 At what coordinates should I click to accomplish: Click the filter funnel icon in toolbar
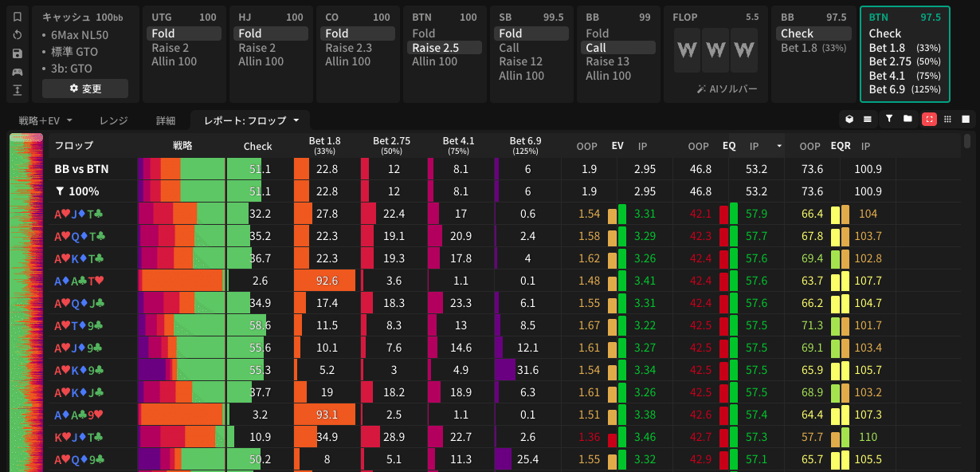(889, 119)
